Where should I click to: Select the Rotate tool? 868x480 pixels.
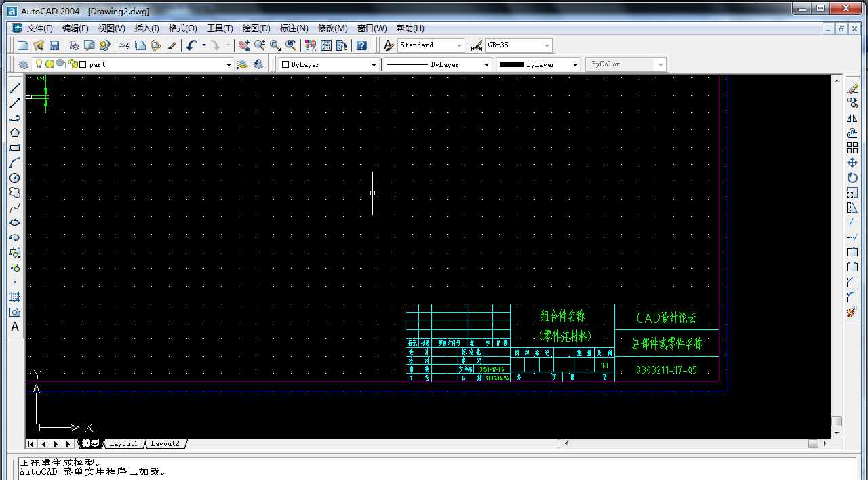tap(852, 178)
